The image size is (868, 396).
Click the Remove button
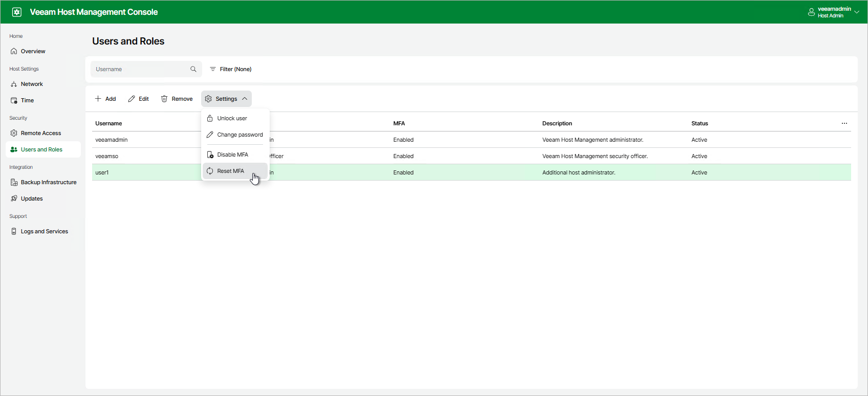[177, 99]
